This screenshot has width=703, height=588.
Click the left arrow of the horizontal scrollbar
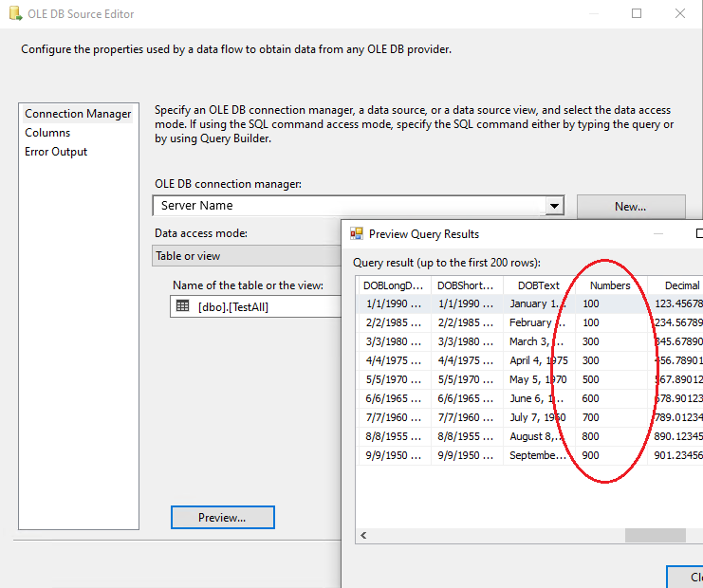tap(364, 536)
